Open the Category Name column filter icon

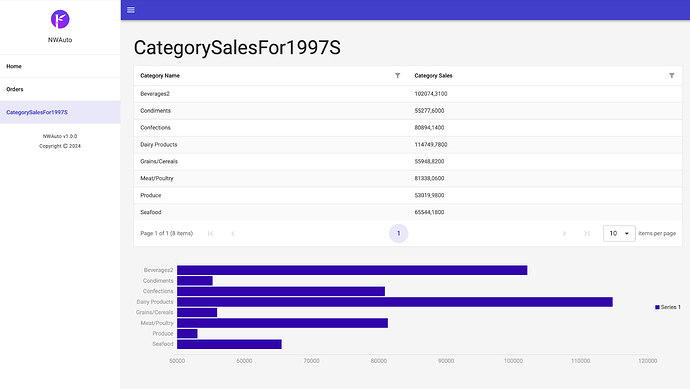coord(397,76)
